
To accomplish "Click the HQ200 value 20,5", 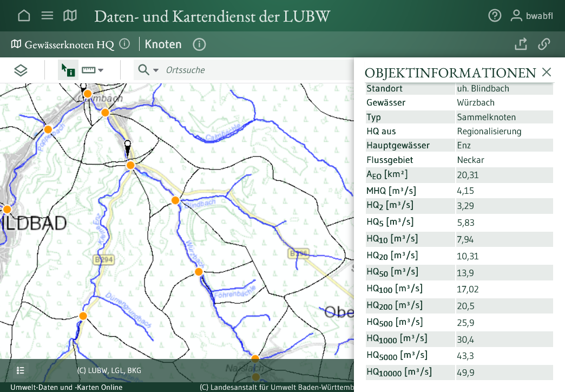I will [465, 306].
